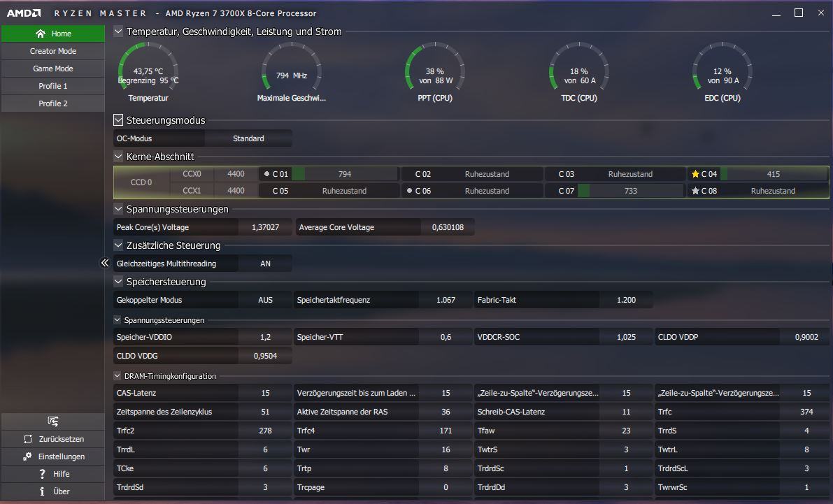This screenshot has width=833, height=504.
Task: Toggle Gleichzeitiges Multithreading AN value
Action: click(x=265, y=264)
